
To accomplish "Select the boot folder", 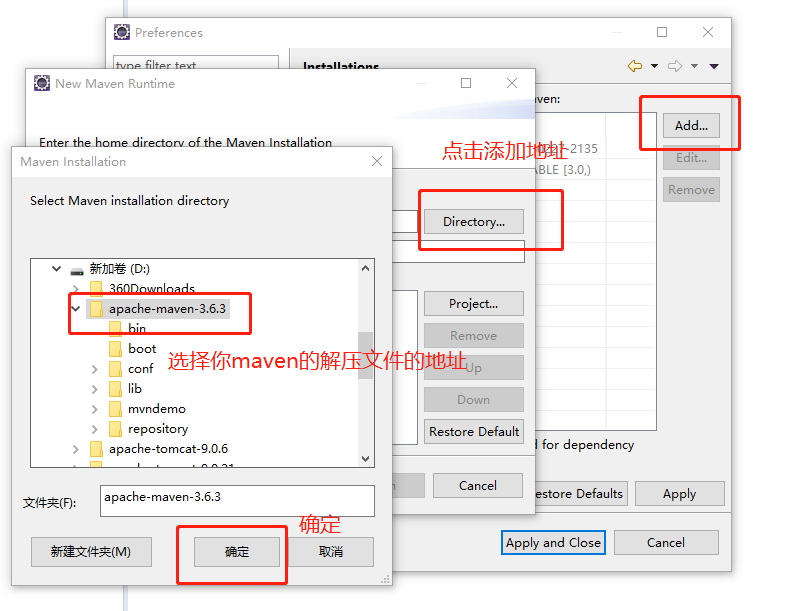I will pyautogui.click(x=142, y=349).
